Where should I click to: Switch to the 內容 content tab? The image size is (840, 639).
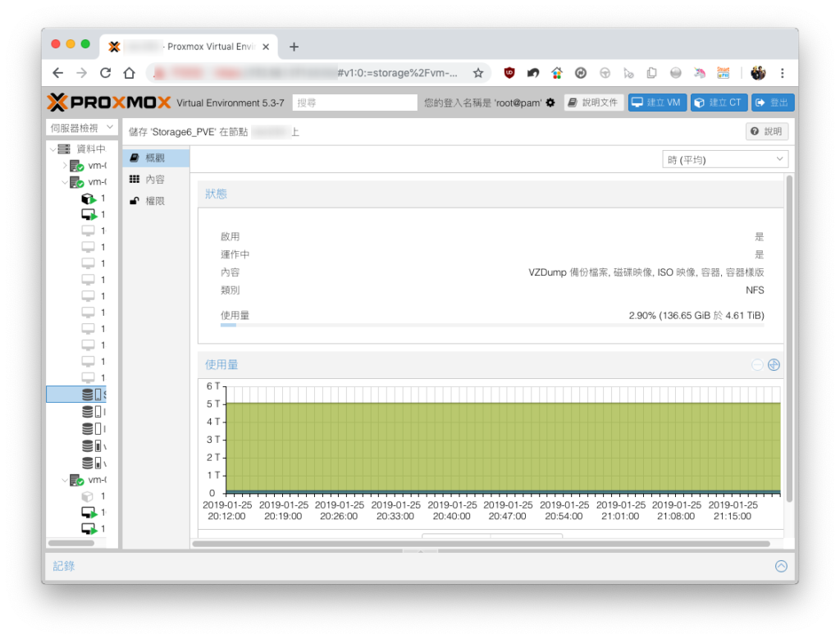[x=157, y=180]
